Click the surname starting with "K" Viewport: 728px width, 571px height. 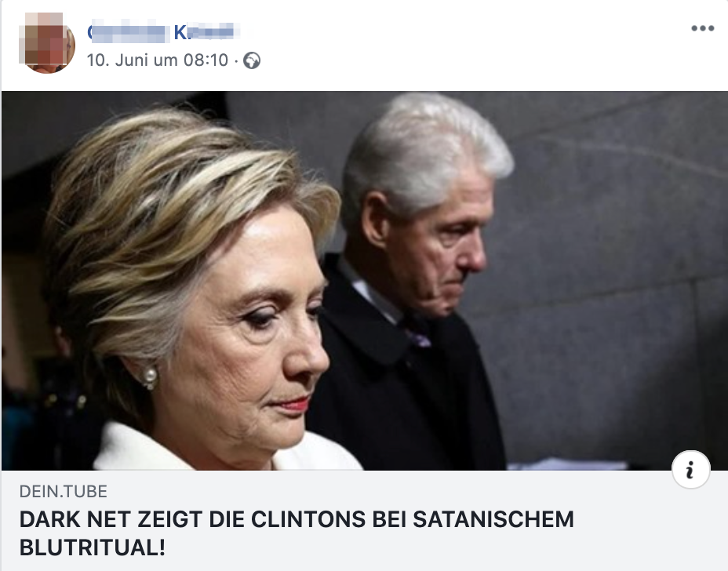tap(207, 32)
